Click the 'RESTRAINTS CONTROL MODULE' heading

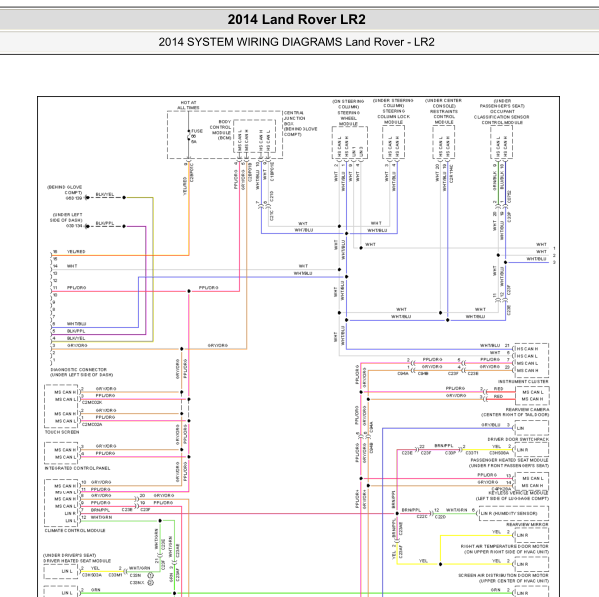[x=444, y=116]
